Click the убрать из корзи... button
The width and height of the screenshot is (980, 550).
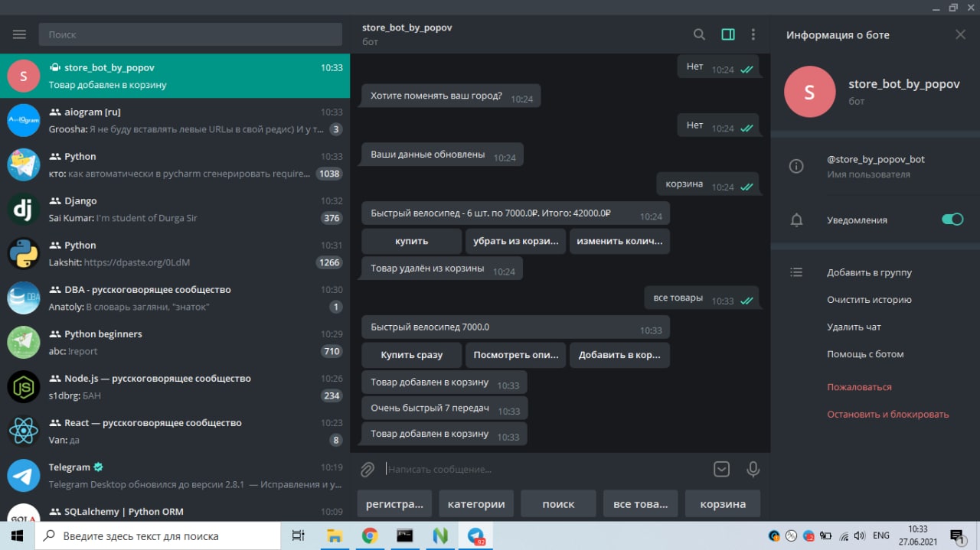[515, 241]
